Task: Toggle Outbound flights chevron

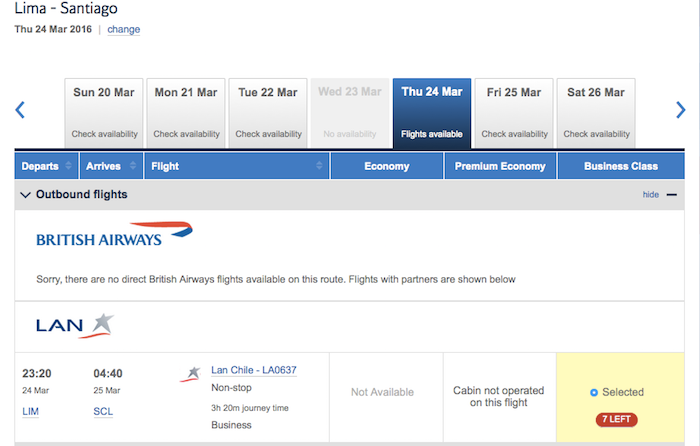Action: pyautogui.click(x=25, y=195)
